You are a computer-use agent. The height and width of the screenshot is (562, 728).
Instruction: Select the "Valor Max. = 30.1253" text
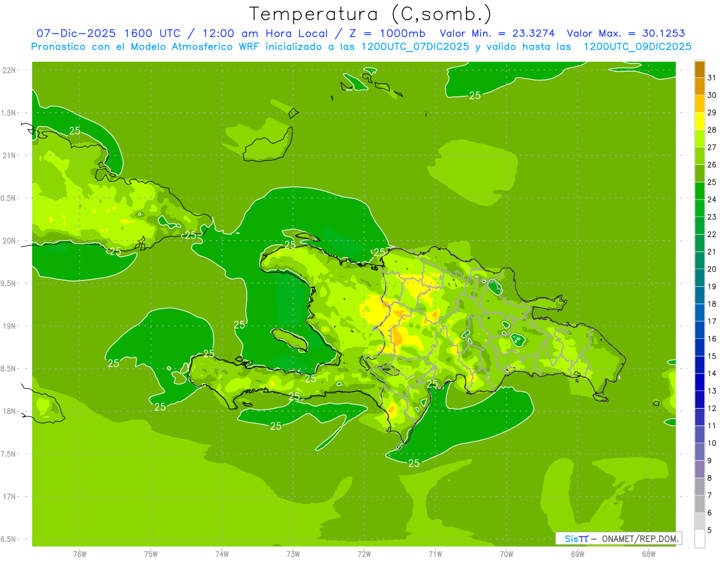[625, 33]
